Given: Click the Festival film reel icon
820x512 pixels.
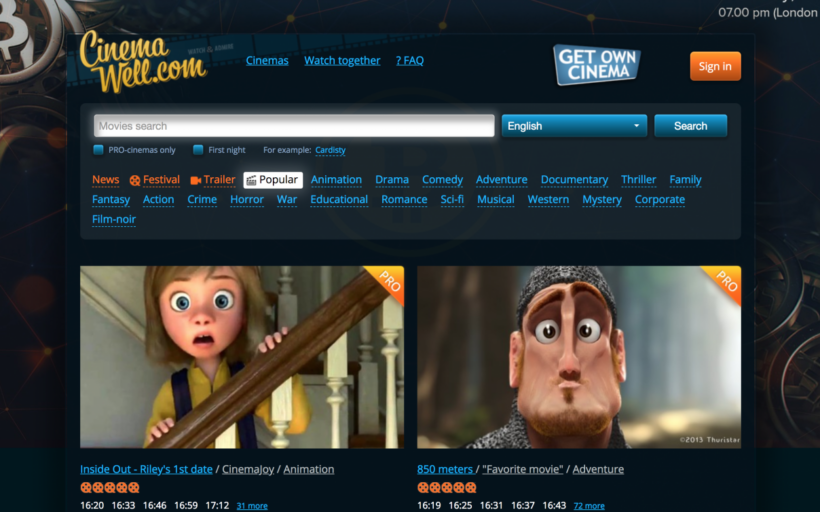Looking at the screenshot, I should (135, 181).
